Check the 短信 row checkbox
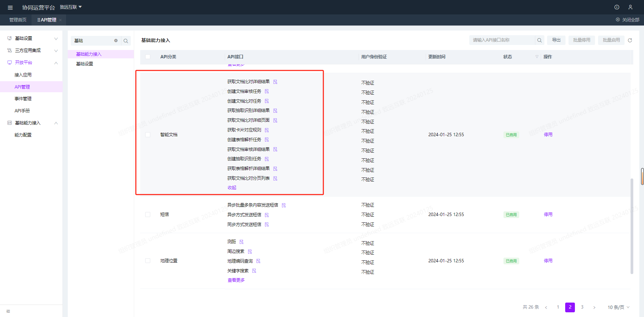Screen dimensions: 644x317 coord(148,214)
